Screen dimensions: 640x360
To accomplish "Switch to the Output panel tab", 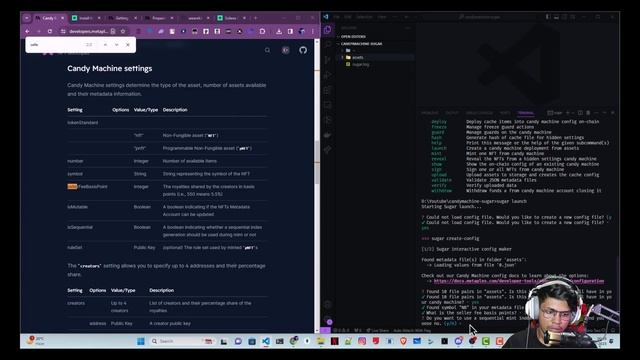I will pos(452,113).
